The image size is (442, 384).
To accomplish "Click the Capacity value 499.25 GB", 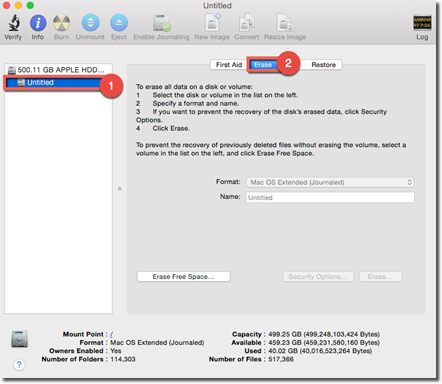I will pyautogui.click(x=324, y=334).
